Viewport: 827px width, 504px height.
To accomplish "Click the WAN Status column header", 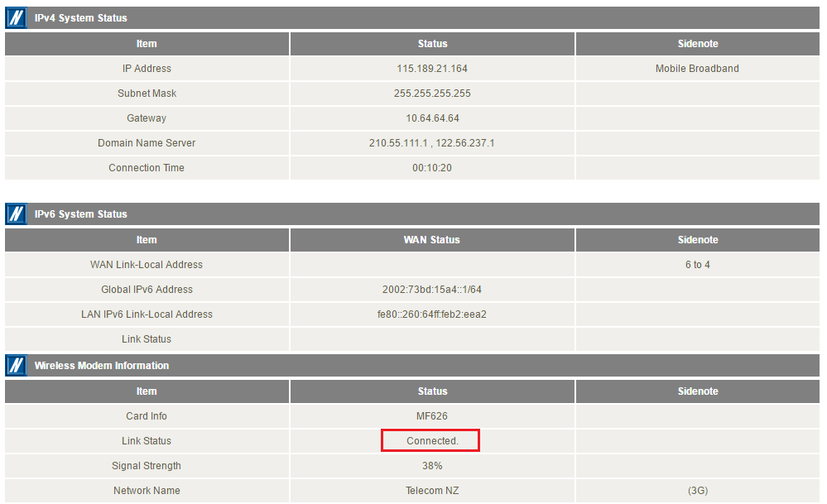I will 432,240.
